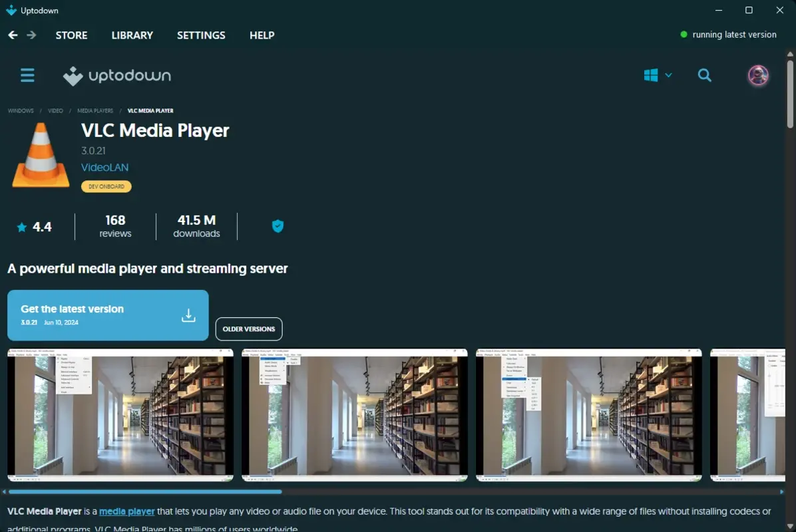The width and height of the screenshot is (796, 532).
Task: Open the OLDER VERSIONS page
Action: click(249, 329)
